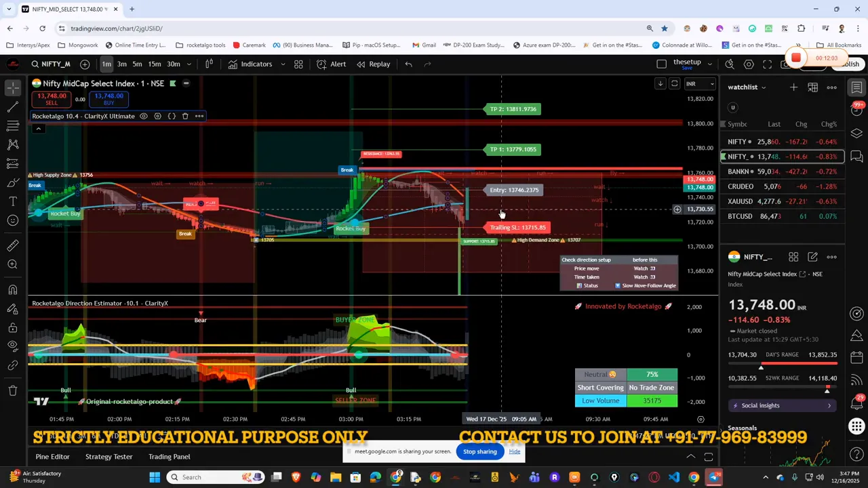Click the Stop sharing button
The image size is (868, 488).
[479, 451]
